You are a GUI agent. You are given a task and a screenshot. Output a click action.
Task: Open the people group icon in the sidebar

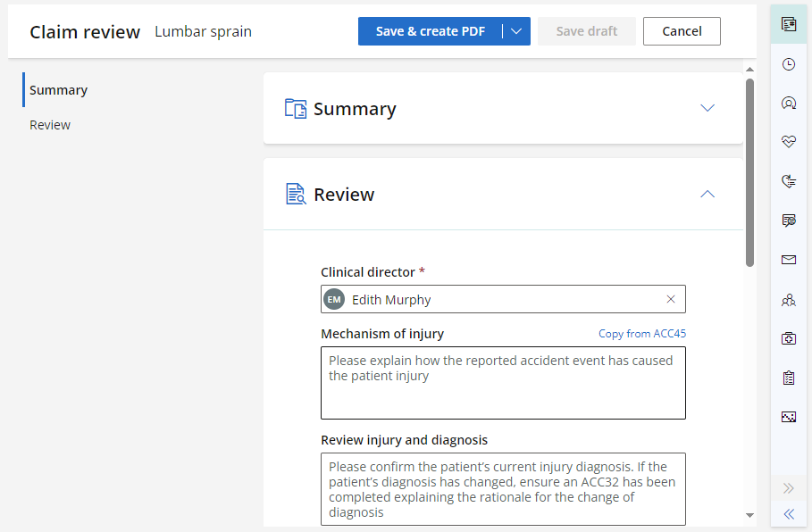[789, 300]
